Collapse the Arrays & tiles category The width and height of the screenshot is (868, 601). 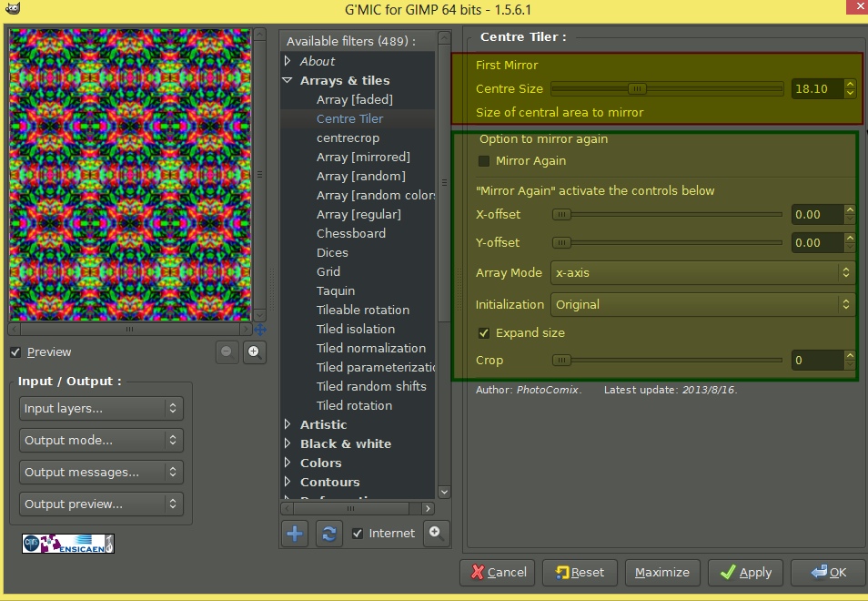click(x=288, y=80)
